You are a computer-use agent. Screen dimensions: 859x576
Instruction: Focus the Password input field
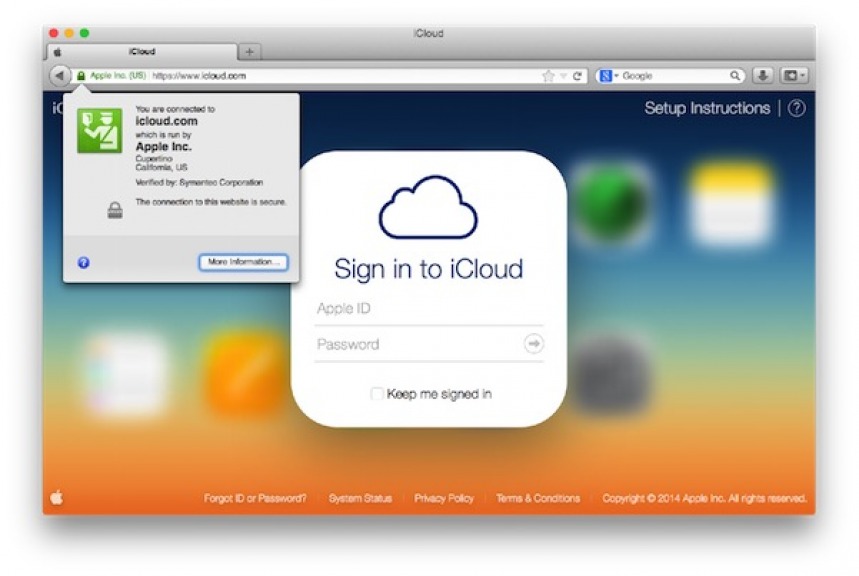click(415, 344)
